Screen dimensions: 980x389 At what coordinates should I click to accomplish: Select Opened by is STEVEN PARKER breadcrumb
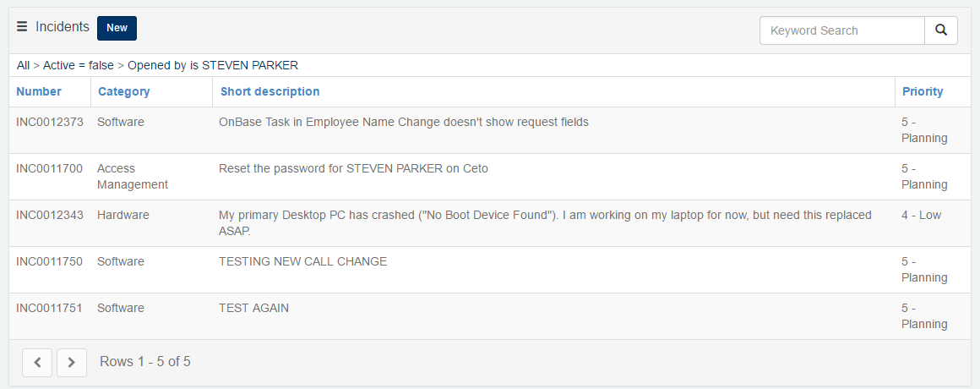(213, 65)
